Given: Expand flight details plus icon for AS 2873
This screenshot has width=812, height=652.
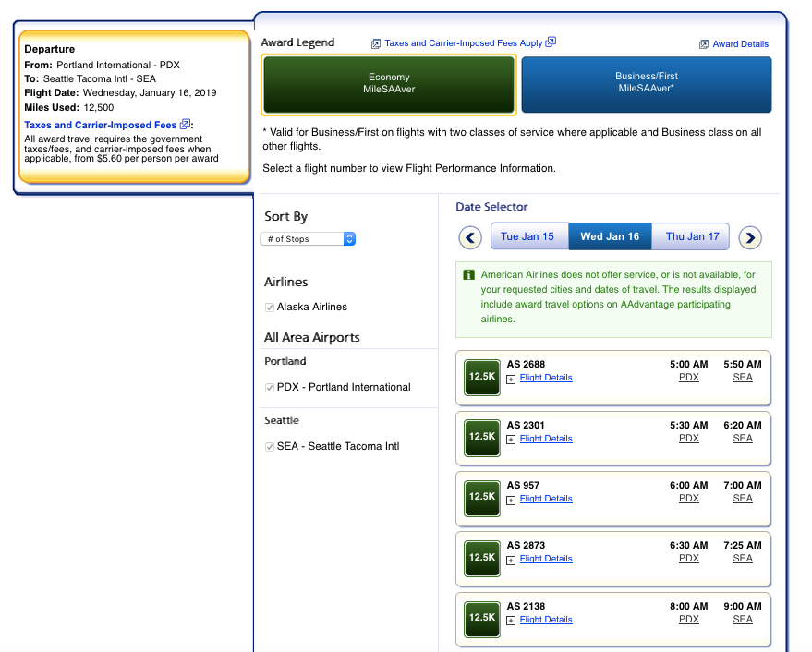Looking at the screenshot, I should 511,559.
